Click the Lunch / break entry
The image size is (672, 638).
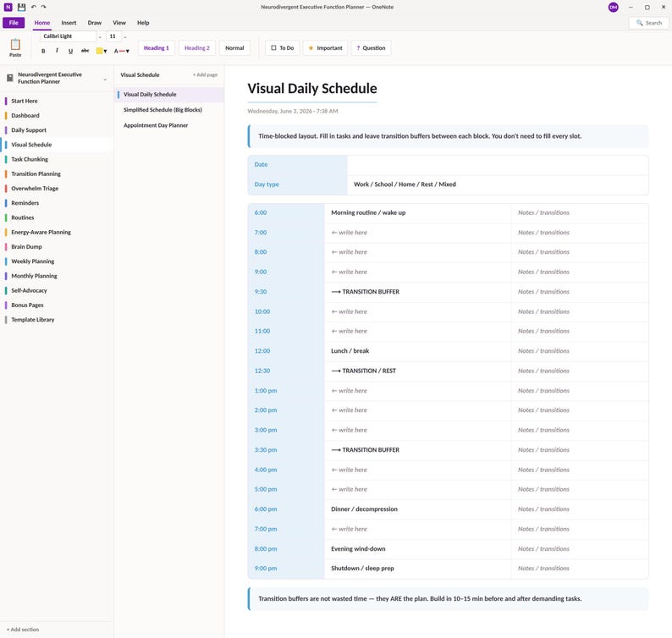coord(350,351)
